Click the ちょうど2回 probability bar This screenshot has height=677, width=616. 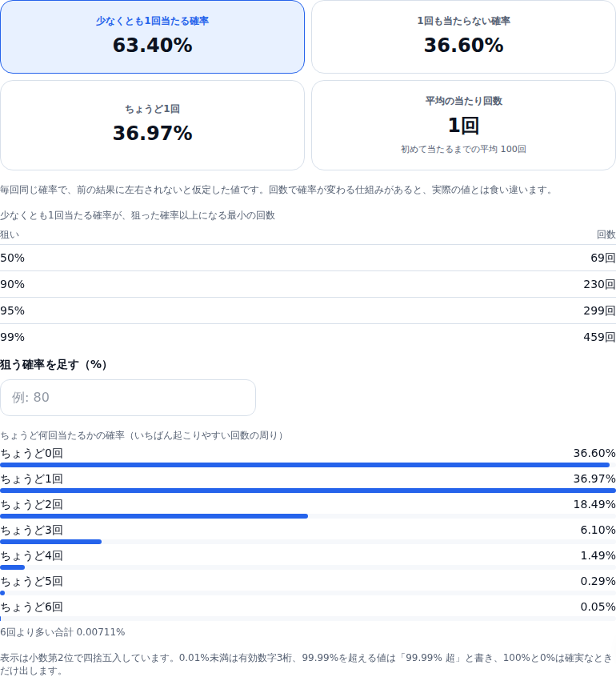point(308,516)
